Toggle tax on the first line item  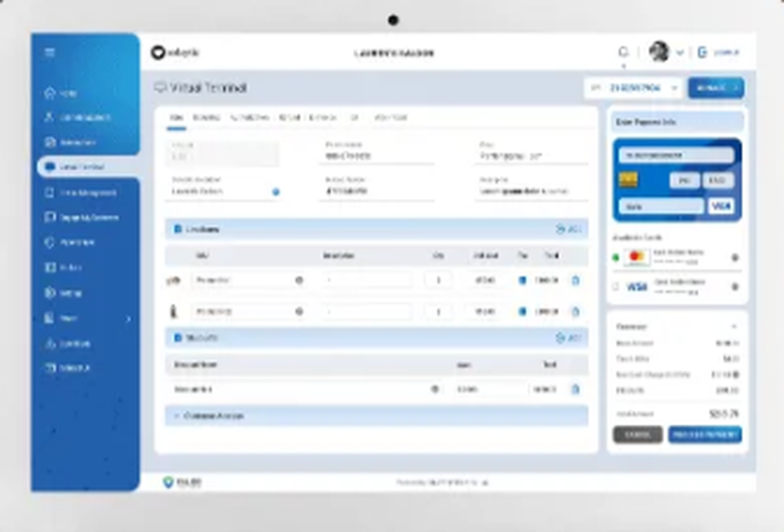521,282
